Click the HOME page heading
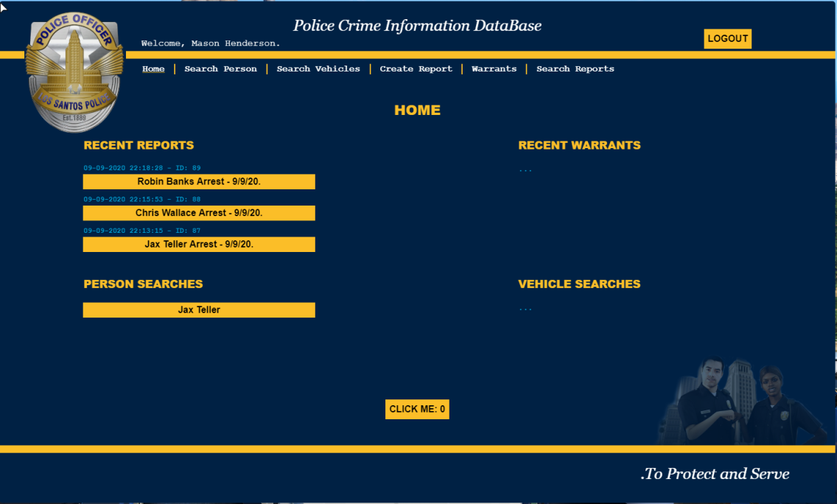Viewport: 837px width, 504px height. click(x=418, y=110)
